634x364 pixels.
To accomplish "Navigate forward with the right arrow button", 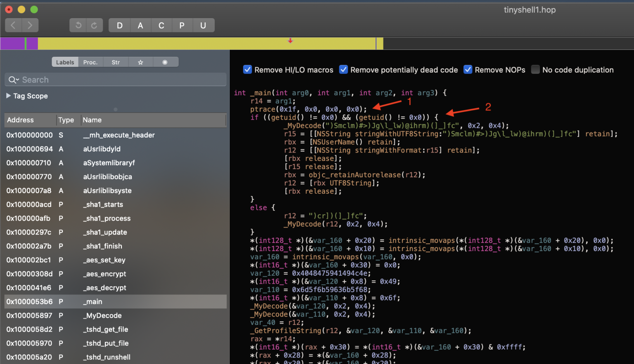I will click(30, 25).
